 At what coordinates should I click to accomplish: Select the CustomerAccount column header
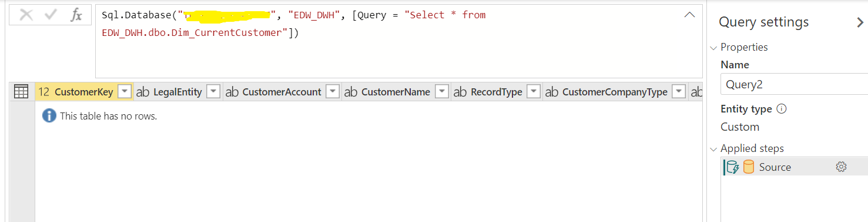tap(282, 92)
